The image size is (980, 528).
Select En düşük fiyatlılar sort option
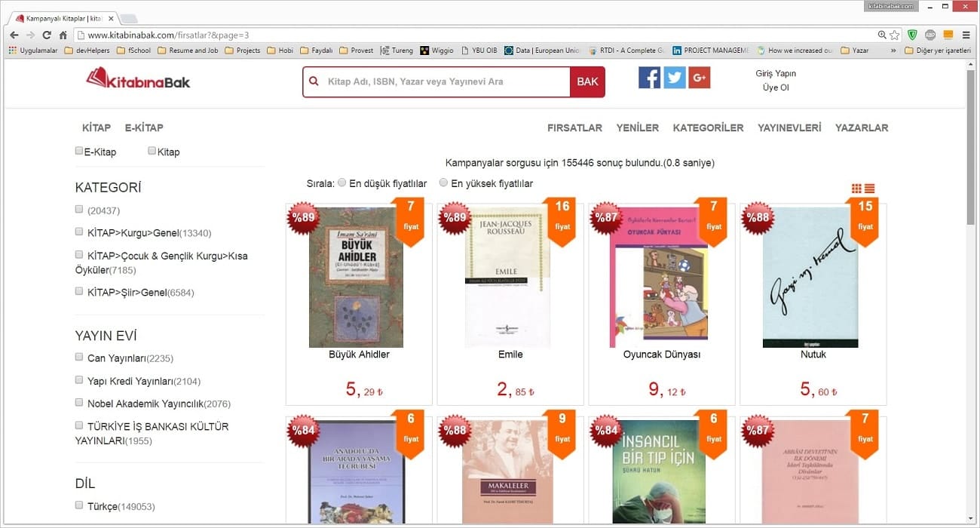coord(342,183)
